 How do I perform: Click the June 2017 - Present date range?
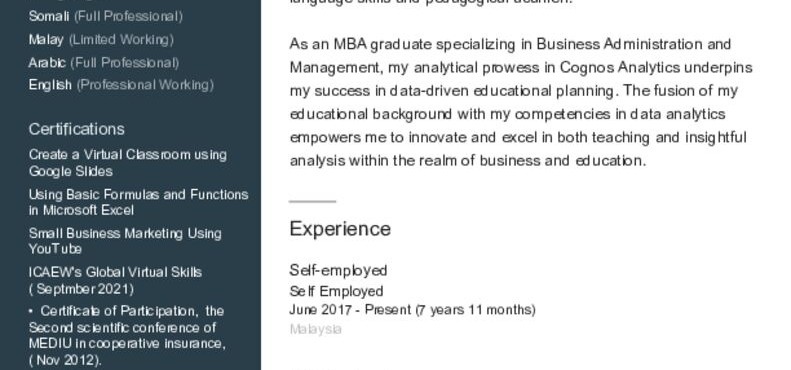tap(413, 309)
